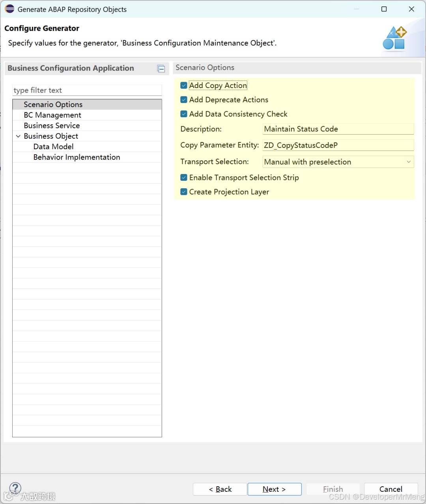Viewport: 426px width, 504px height.
Task: Select Business Object tree item
Action: tap(51, 136)
